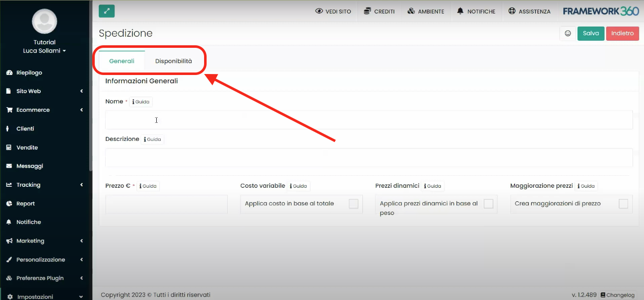This screenshot has height=300, width=644.
Task: Click the Notifiche bell icon in the sidebar
Action: [x=9, y=222]
